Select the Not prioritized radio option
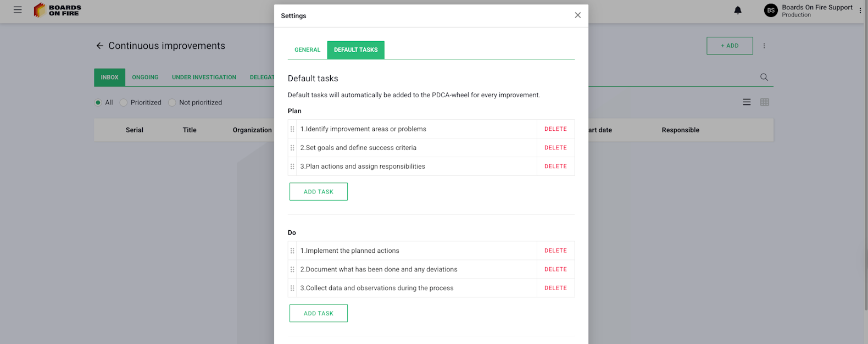Viewport: 868px width, 344px height. click(x=172, y=103)
